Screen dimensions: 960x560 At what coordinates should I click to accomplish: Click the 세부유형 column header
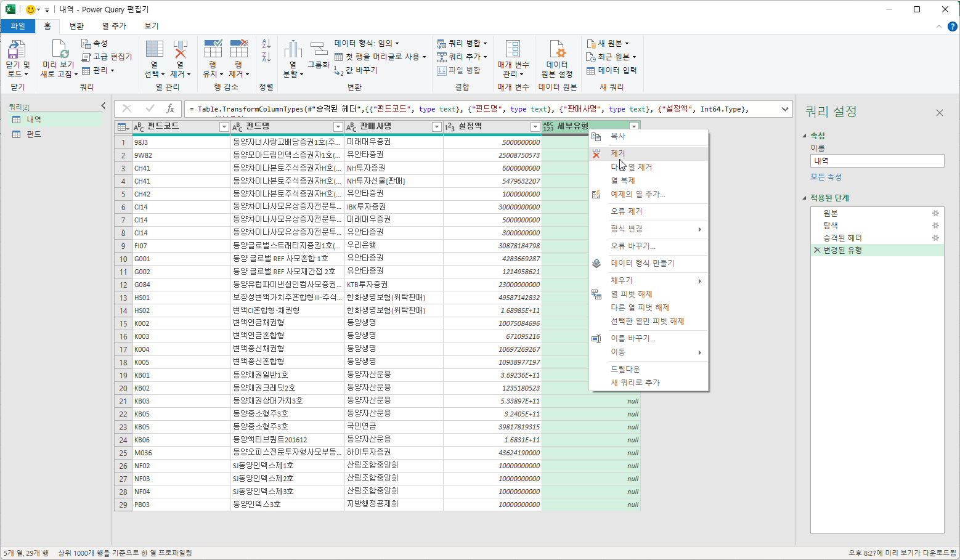(590, 127)
